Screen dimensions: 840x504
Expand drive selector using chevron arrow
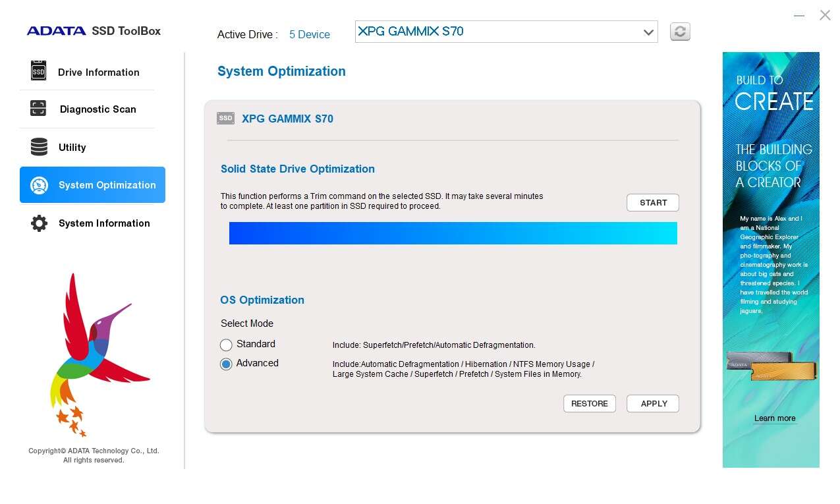[648, 32]
